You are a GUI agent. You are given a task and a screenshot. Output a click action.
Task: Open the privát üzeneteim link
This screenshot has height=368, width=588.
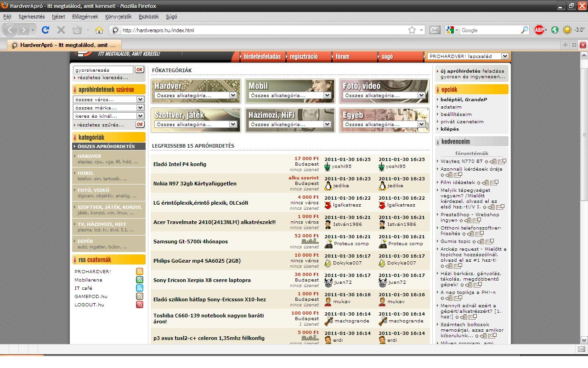point(462,121)
